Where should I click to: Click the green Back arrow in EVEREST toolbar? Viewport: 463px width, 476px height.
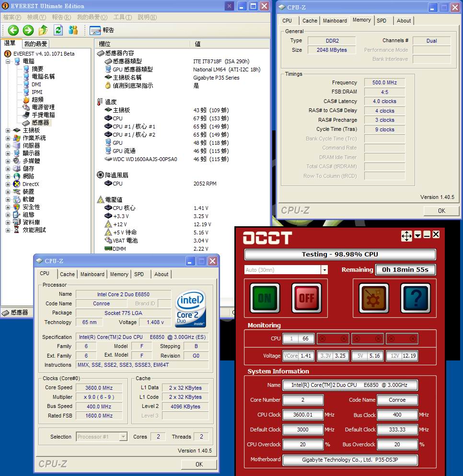pos(13,30)
